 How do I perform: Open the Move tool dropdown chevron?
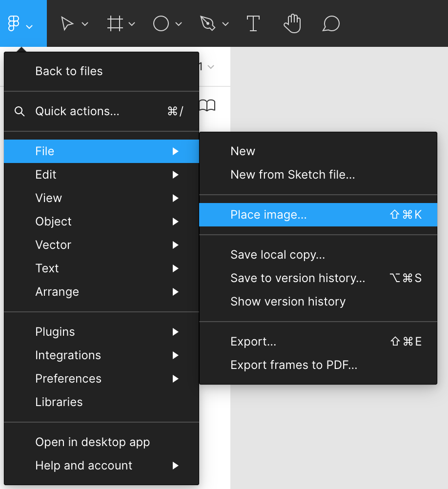pyautogui.click(x=85, y=24)
